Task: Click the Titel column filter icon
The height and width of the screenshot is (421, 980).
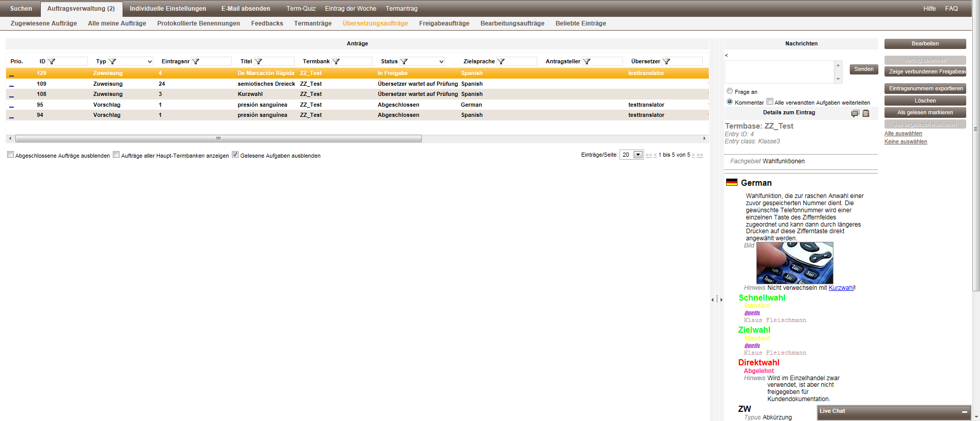Action: tap(258, 61)
